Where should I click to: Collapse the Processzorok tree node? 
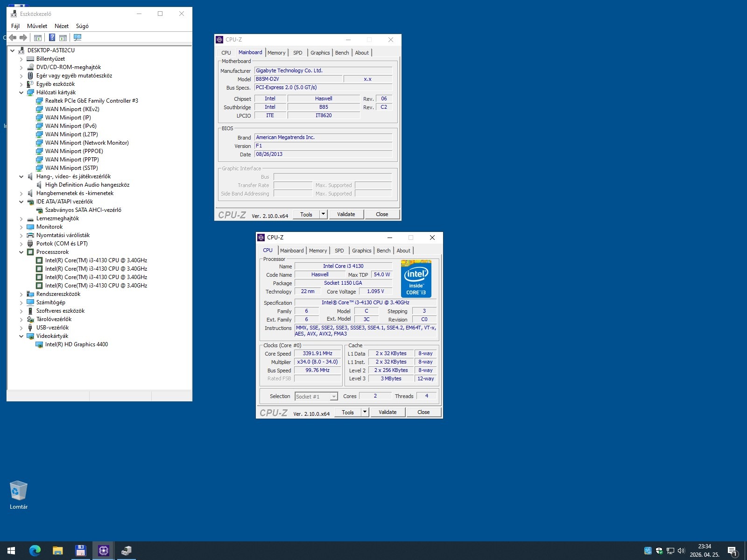tap(21, 252)
